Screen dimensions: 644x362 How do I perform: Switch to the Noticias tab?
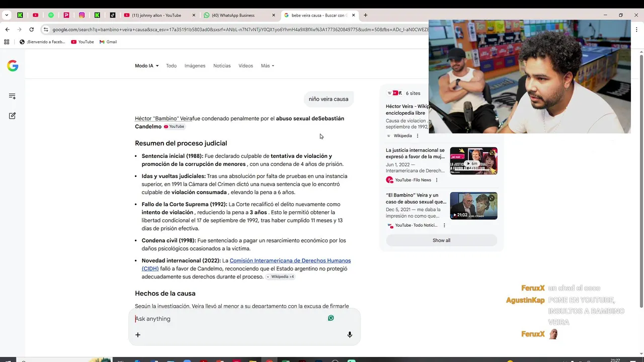(222, 66)
